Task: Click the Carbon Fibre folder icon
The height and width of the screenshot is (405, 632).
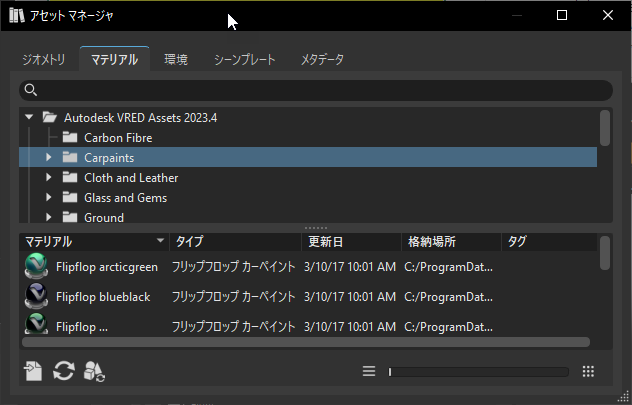Action: click(70, 137)
